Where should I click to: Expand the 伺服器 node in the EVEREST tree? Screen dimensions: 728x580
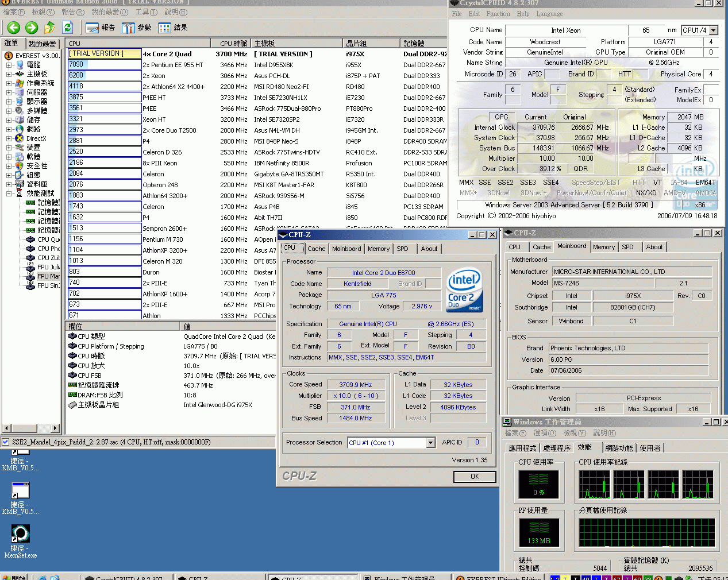coord(9,92)
